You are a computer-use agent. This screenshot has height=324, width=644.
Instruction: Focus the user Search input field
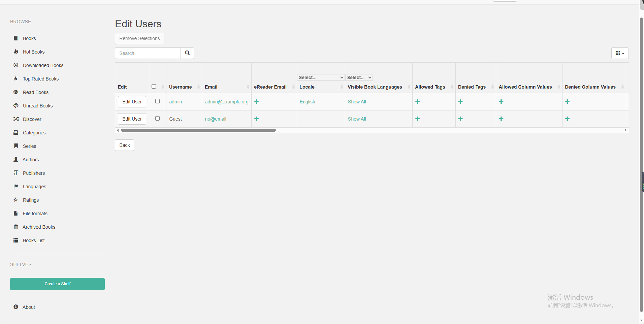(x=148, y=53)
